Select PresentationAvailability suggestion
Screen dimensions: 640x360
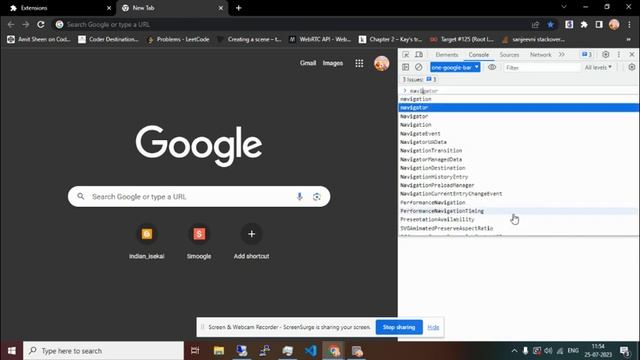point(518,220)
